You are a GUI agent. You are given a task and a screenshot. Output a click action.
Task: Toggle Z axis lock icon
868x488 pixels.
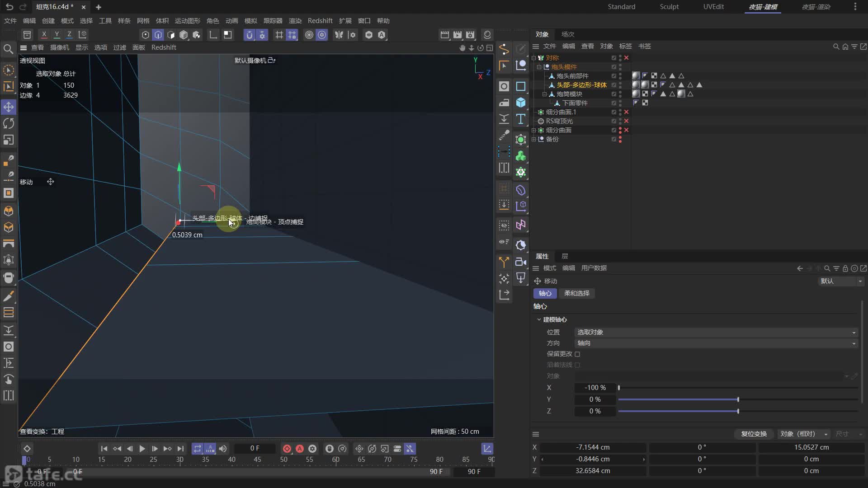69,34
